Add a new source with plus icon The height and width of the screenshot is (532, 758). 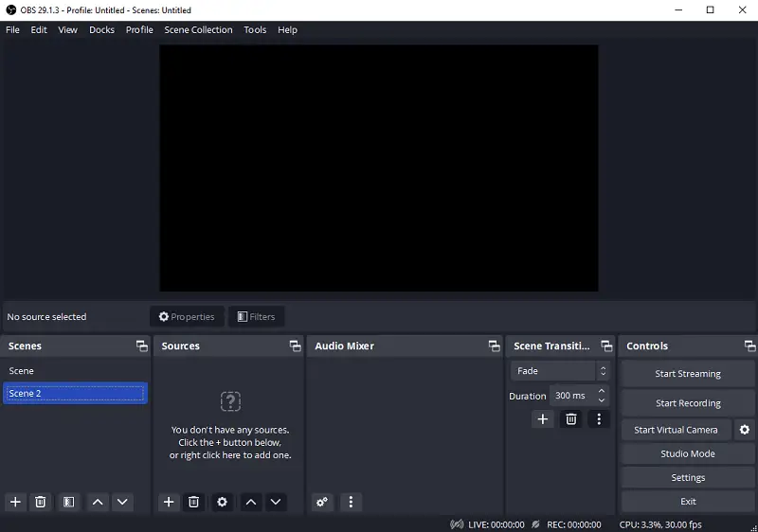[169, 502]
